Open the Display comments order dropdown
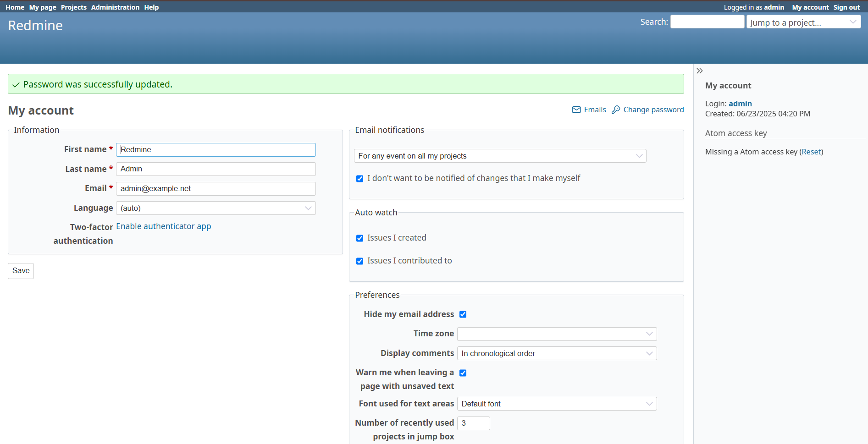Viewport: 868px width, 444px height. pyautogui.click(x=557, y=354)
